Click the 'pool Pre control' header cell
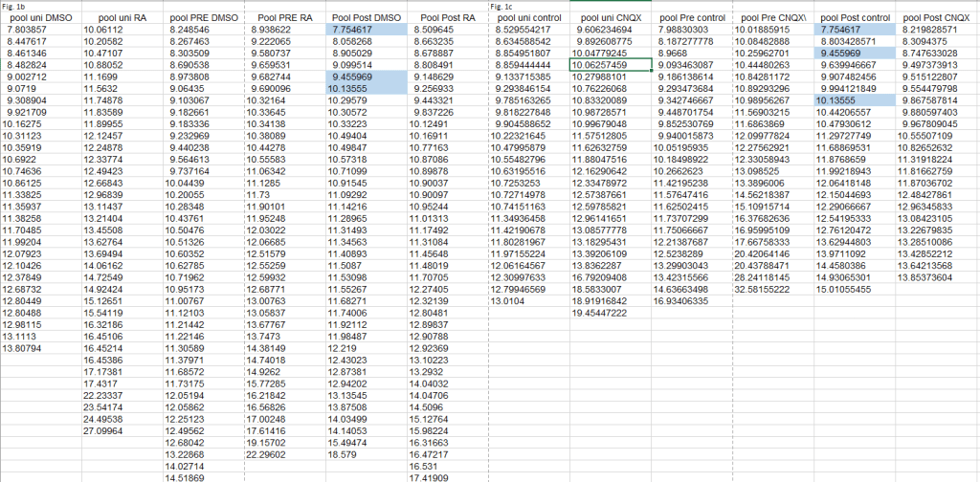This screenshot has height=482, width=980. (692, 18)
